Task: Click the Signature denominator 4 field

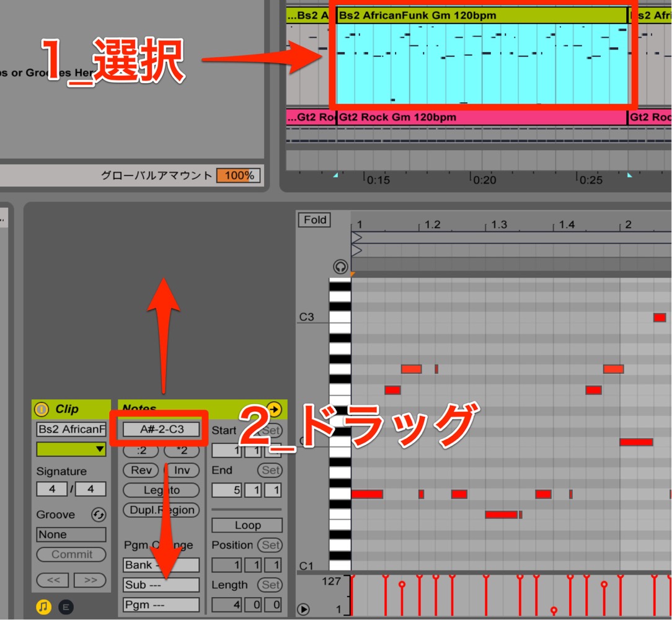Action: (x=91, y=489)
